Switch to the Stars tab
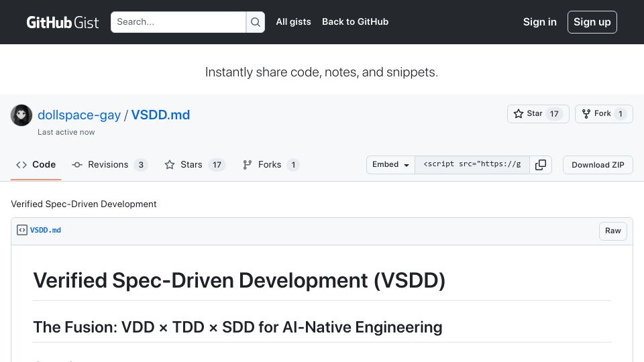The height and width of the screenshot is (362, 644). tap(195, 165)
